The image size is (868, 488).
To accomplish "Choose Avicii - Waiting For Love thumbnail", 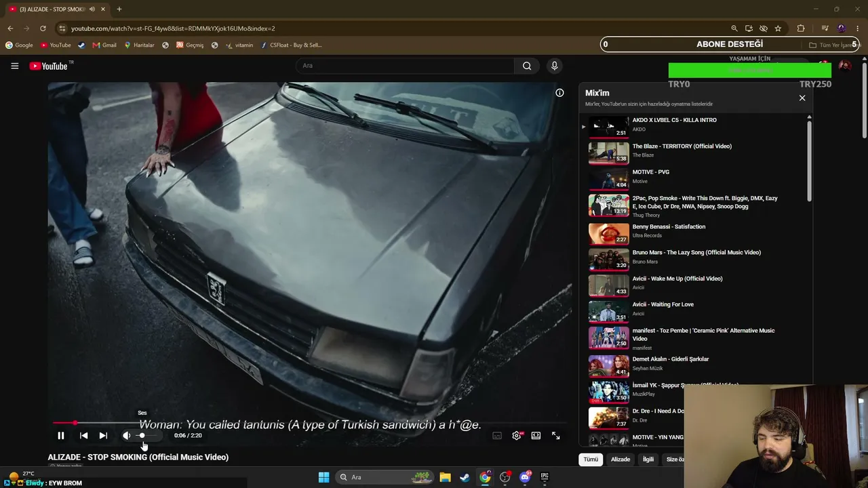I will pos(608,310).
